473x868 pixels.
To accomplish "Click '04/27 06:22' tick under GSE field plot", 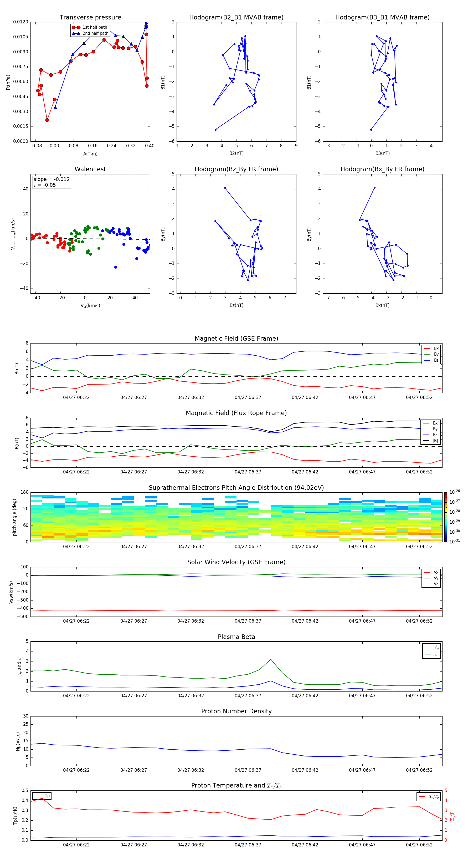I will (76, 398).
